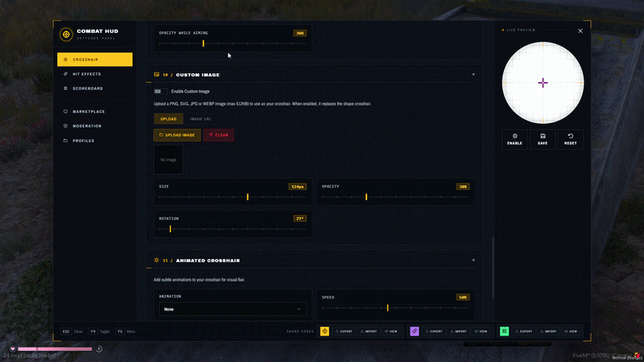
Task: Open the Scoreboard sidebar item
Action: tap(95, 88)
